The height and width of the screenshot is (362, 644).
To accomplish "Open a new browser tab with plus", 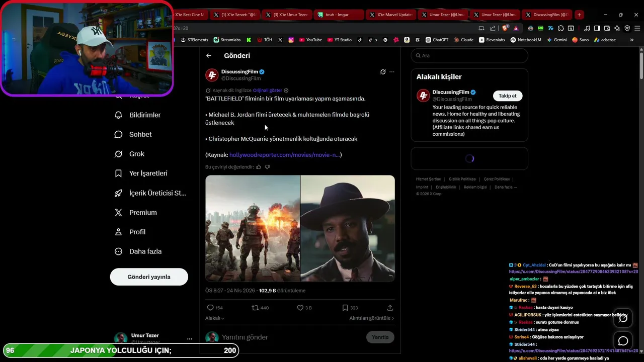I will 579,15.
